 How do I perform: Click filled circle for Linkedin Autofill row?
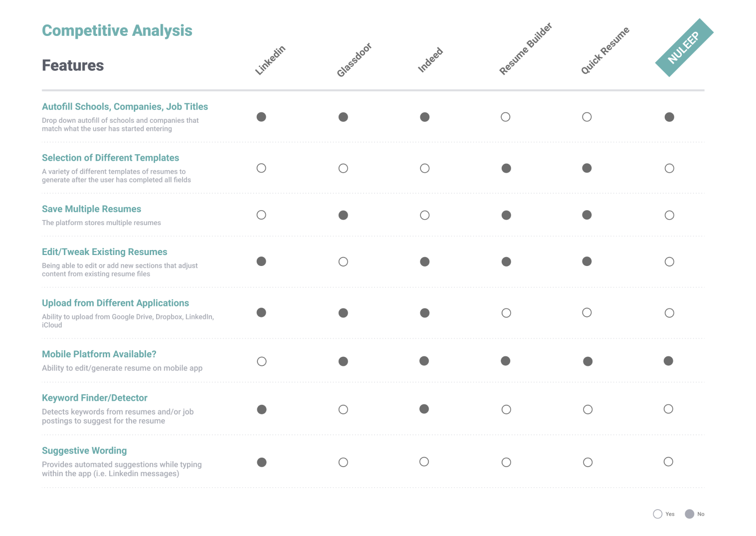(261, 117)
